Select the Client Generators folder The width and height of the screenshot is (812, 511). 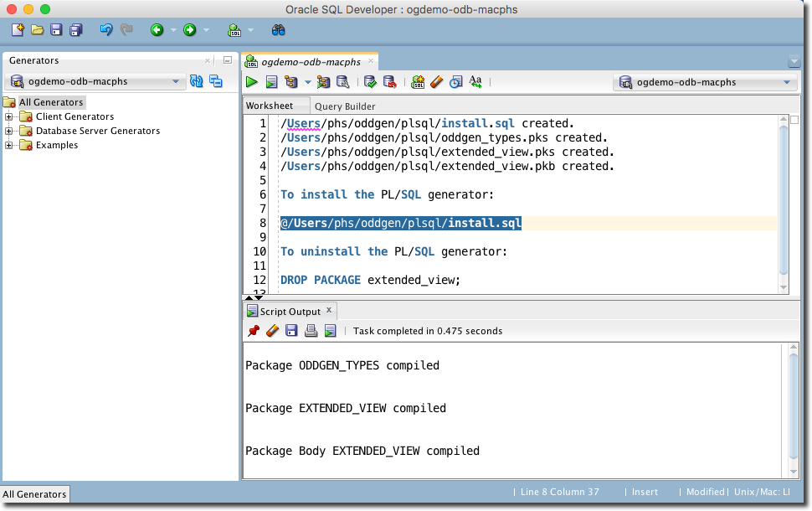pyautogui.click(x=75, y=116)
